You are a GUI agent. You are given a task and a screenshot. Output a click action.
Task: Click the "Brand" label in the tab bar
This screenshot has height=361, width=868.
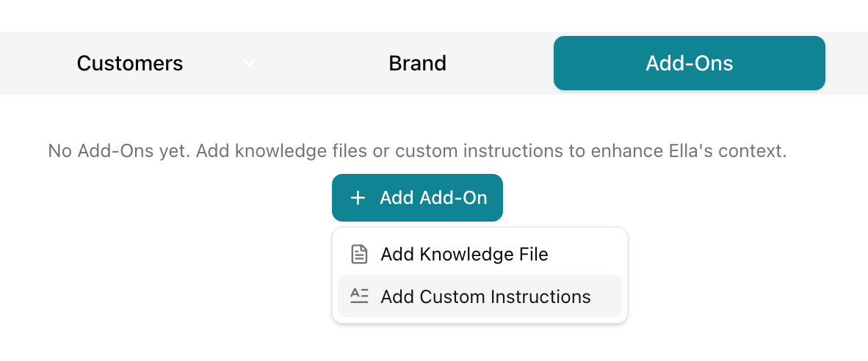pyautogui.click(x=417, y=63)
